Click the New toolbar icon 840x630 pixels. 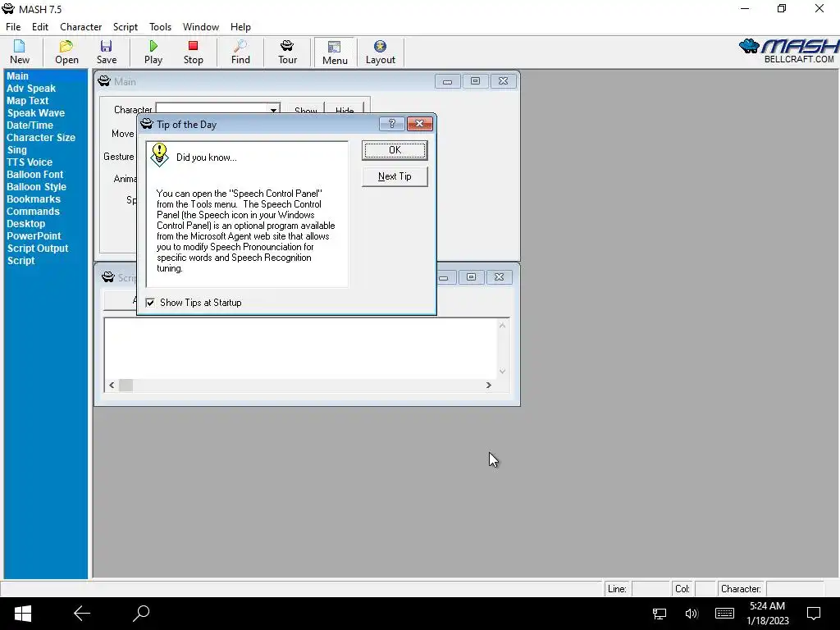click(x=20, y=52)
